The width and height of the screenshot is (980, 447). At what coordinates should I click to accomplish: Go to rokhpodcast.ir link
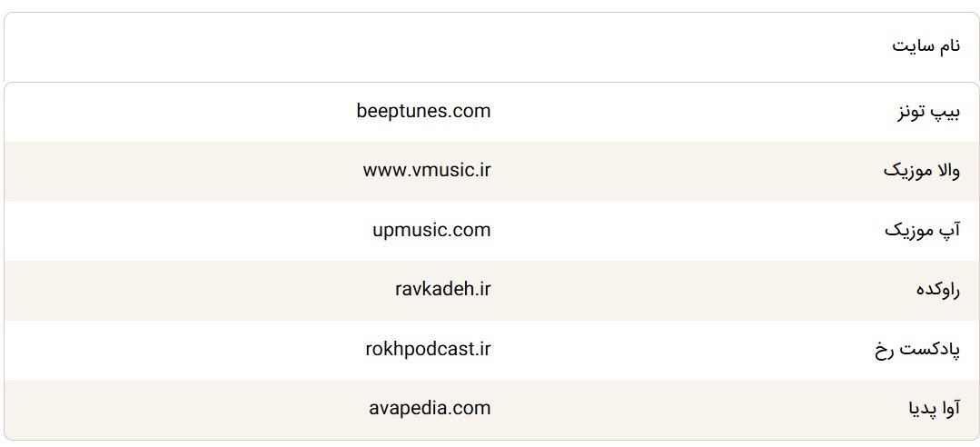428,349
